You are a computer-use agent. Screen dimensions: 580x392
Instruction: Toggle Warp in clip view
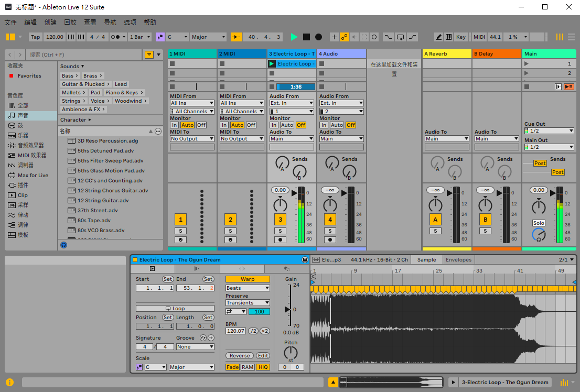248,279
